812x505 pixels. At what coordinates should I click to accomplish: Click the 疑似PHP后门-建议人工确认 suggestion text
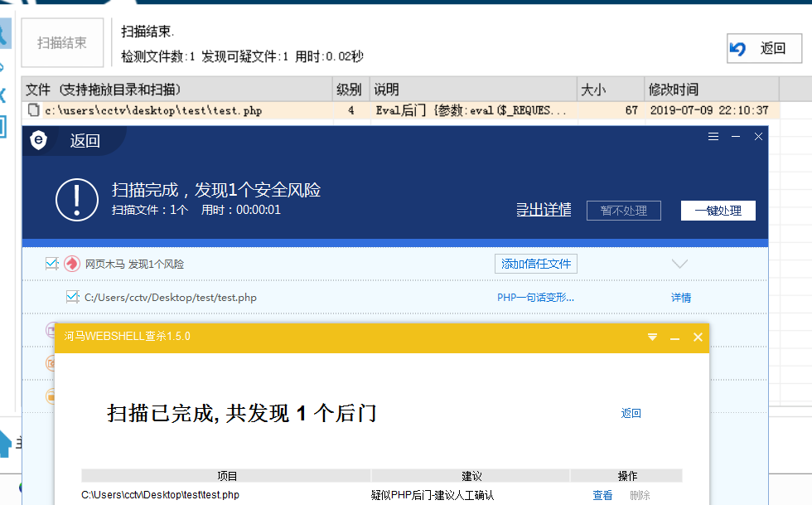pyautogui.click(x=433, y=496)
